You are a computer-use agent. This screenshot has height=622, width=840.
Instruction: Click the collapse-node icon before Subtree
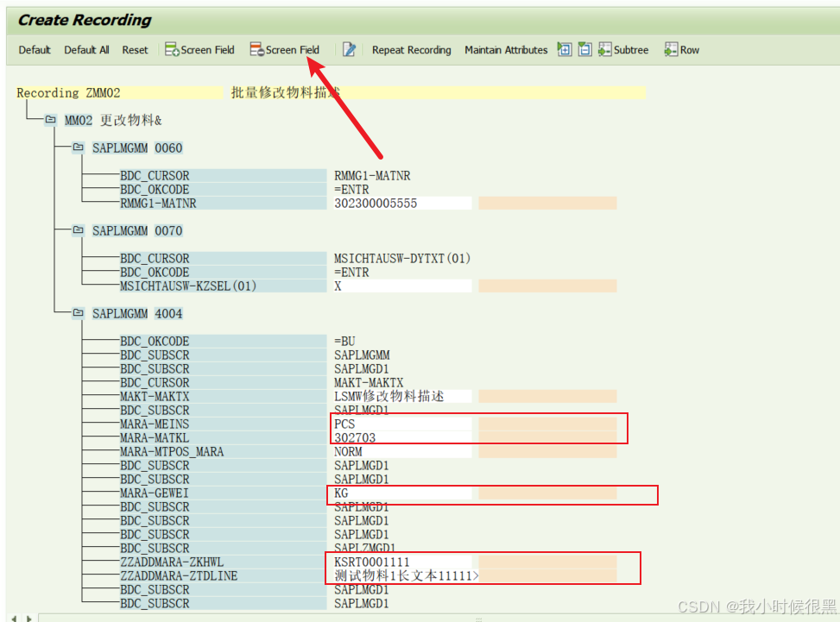(585, 50)
